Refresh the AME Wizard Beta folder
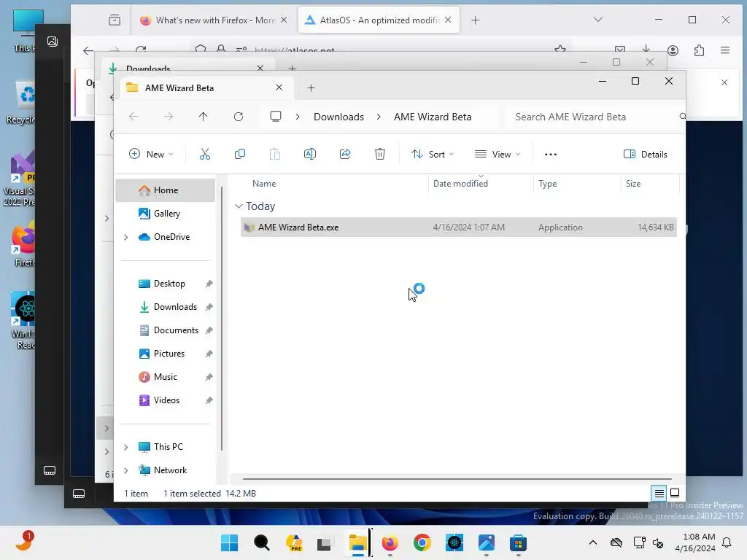 (x=239, y=117)
